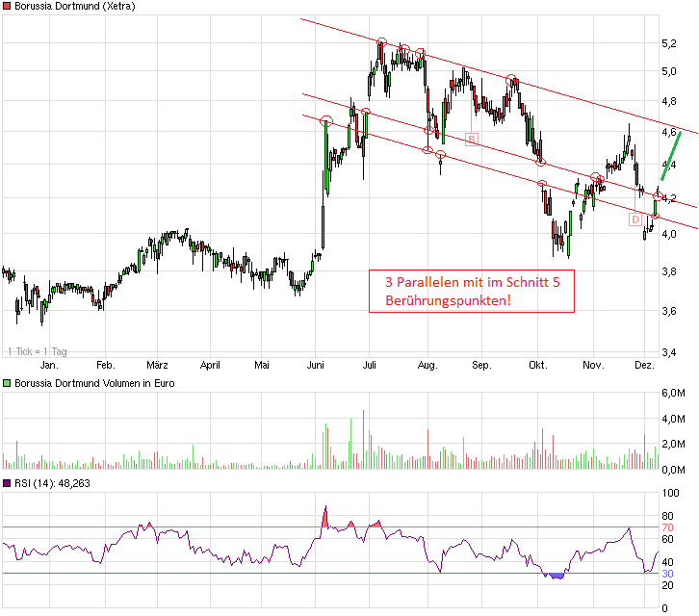Click the 'Juli' month label
This screenshot has width=699, height=616.
point(369,365)
